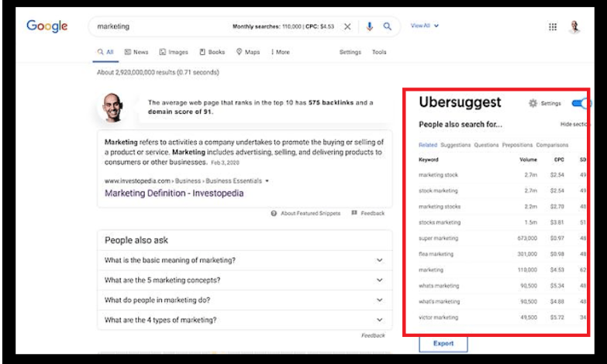Screen dimensions: 607x364
Task: Click the 301,000 volume value
Action: [x=527, y=254]
